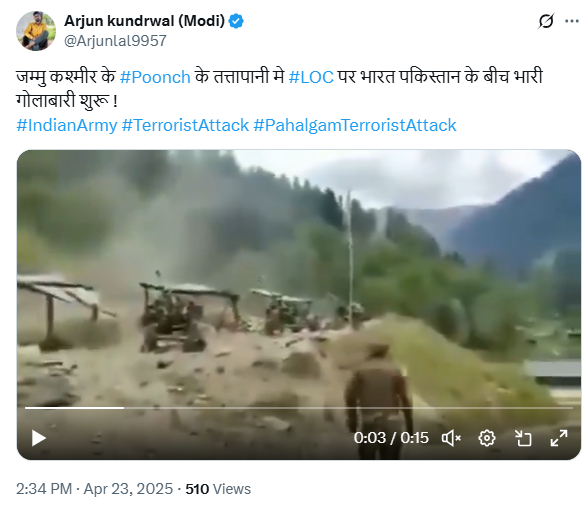Unmute the video sound

pyautogui.click(x=452, y=438)
